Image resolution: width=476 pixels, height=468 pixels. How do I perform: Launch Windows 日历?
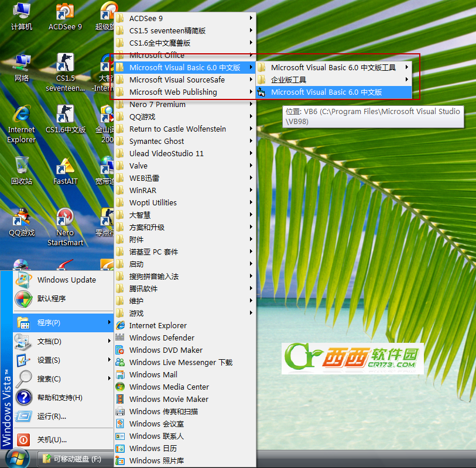click(185, 448)
